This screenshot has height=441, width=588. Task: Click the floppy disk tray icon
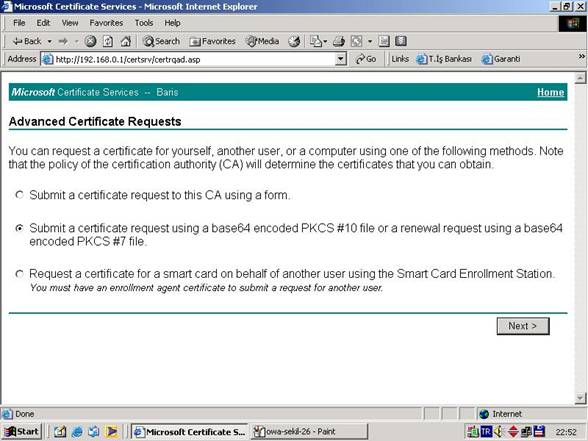(x=539, y=432)
